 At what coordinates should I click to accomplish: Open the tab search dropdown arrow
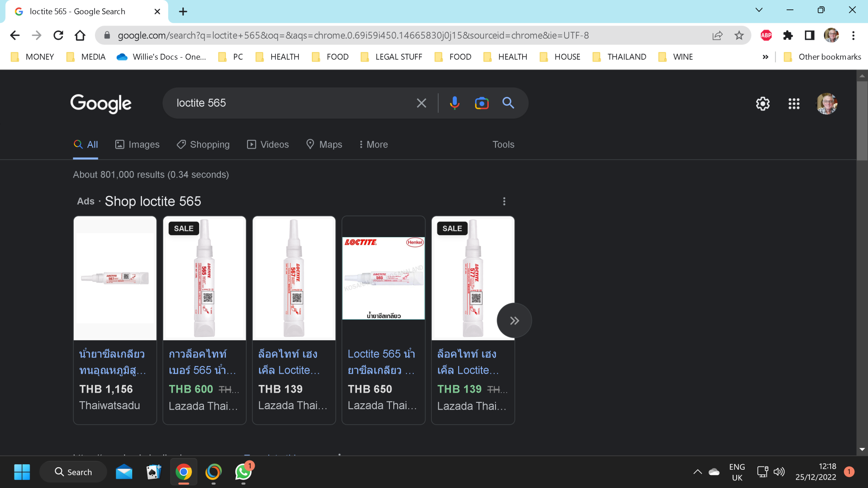[x=759, y=10]
